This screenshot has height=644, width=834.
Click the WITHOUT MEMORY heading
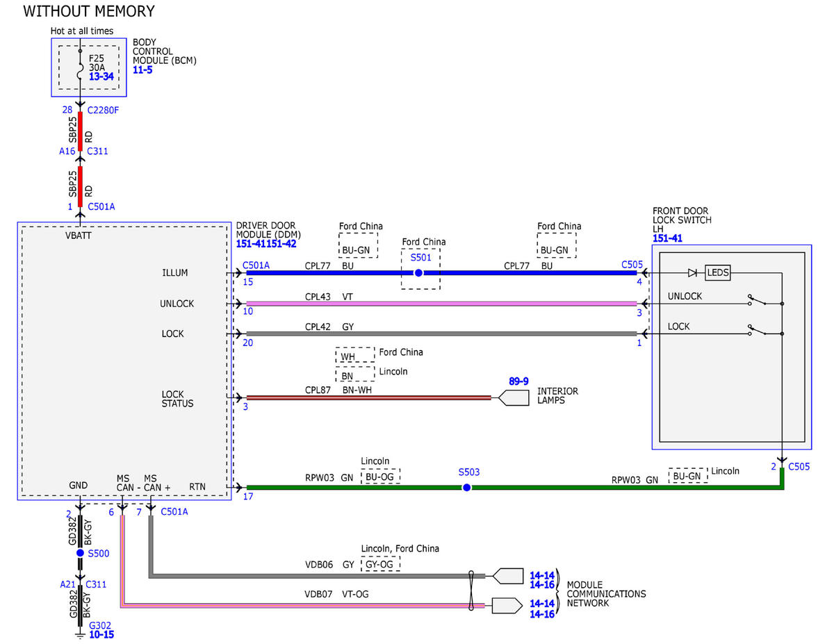click(89, 11)
